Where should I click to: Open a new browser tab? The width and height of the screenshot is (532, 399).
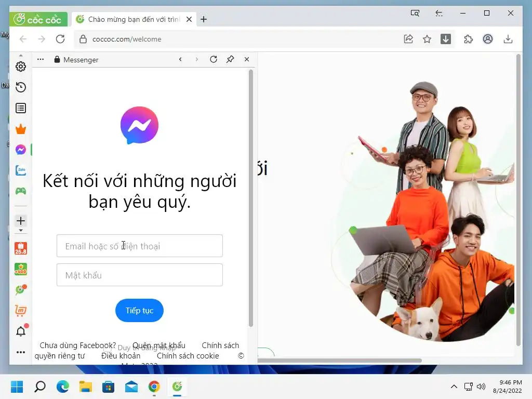204,19
